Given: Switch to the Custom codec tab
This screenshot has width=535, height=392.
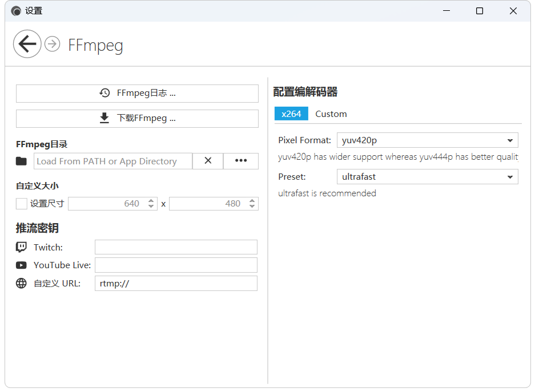Looking at the screenshot, I should tap(331, 114).
